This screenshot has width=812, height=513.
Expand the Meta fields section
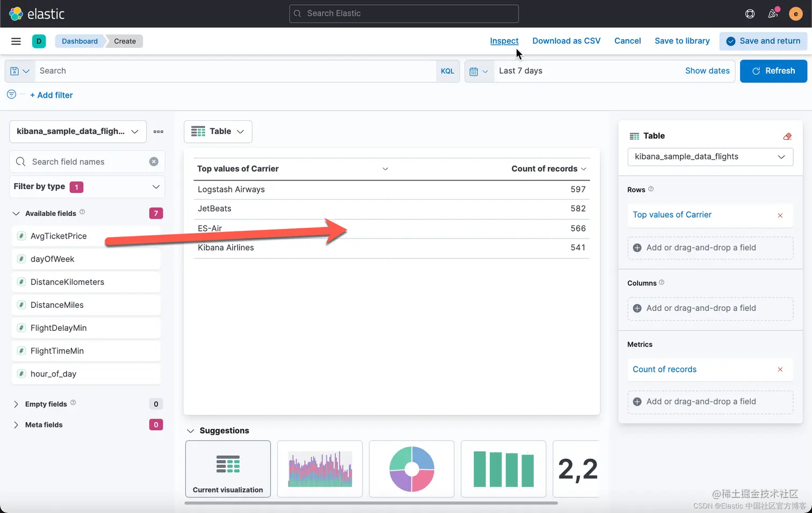point(16,425)
